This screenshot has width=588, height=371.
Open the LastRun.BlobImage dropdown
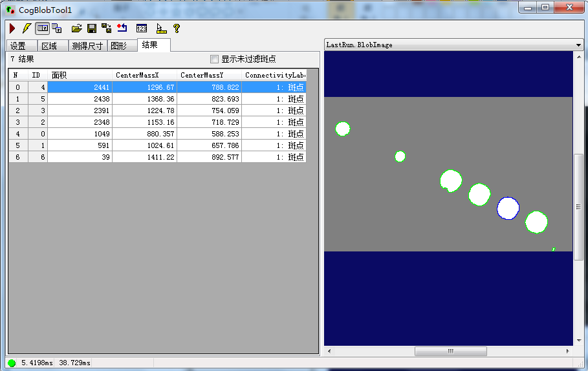tap(578, 45)
